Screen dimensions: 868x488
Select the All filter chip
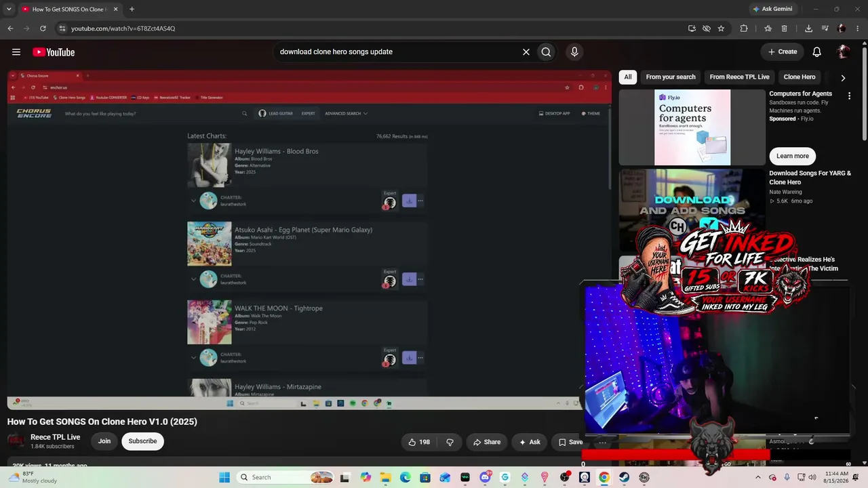tap(628, 77)
